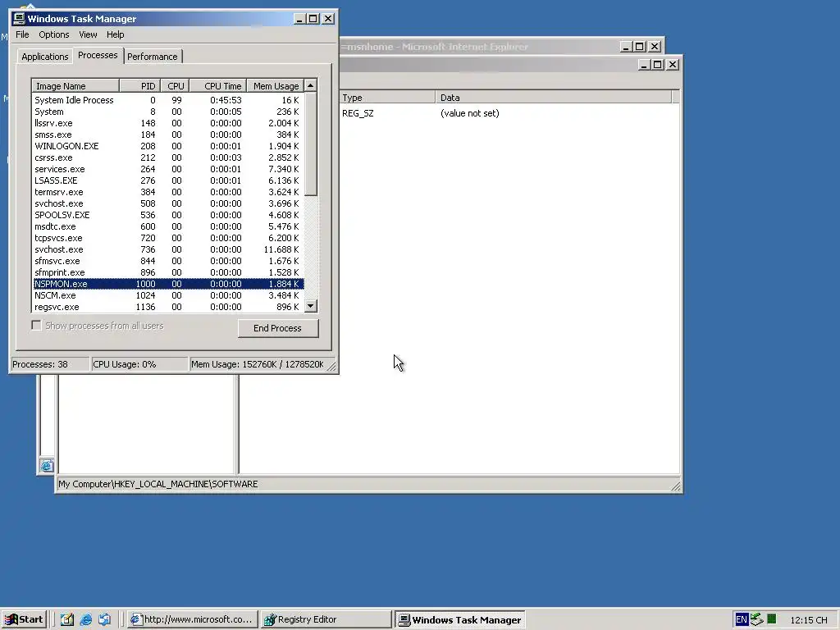Select svchost.exe with PID 736
840x630 pixels.
168,249
